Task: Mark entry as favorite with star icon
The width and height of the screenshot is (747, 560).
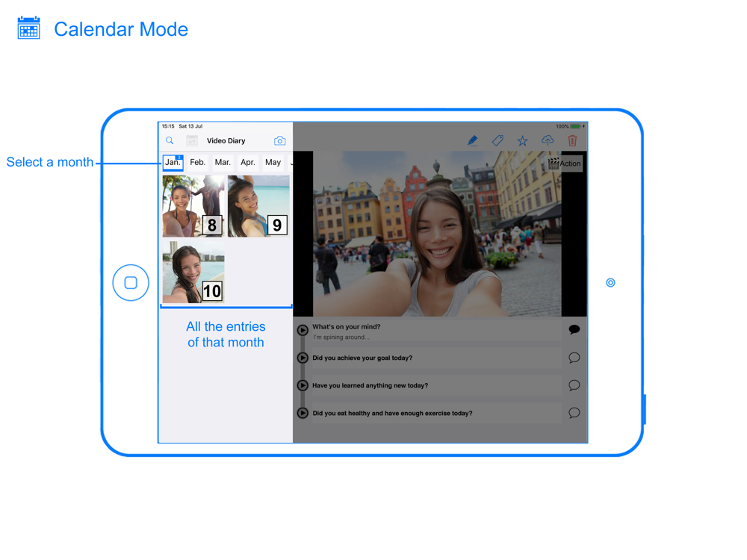Action: 523,140
